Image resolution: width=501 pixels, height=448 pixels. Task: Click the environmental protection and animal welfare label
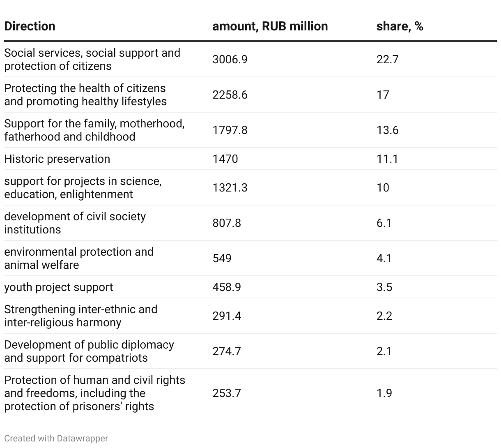pos(79,259)
